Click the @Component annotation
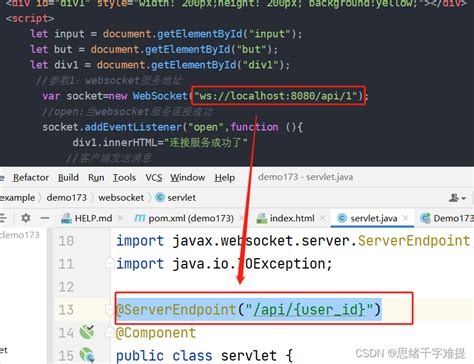The image size is (474, 364). click(x=156, y=333)
